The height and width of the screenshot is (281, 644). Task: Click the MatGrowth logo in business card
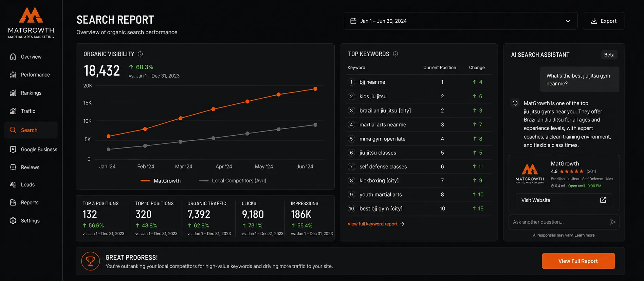tap(530, 174)
